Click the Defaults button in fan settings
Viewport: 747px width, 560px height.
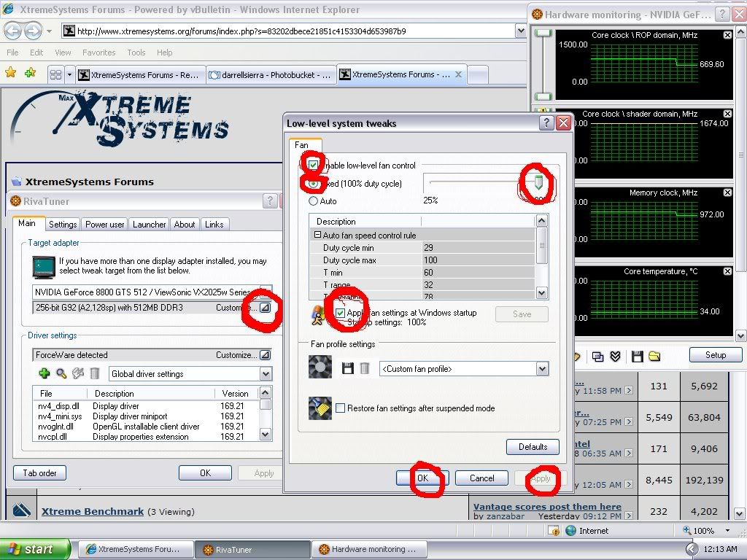[533, 447]
